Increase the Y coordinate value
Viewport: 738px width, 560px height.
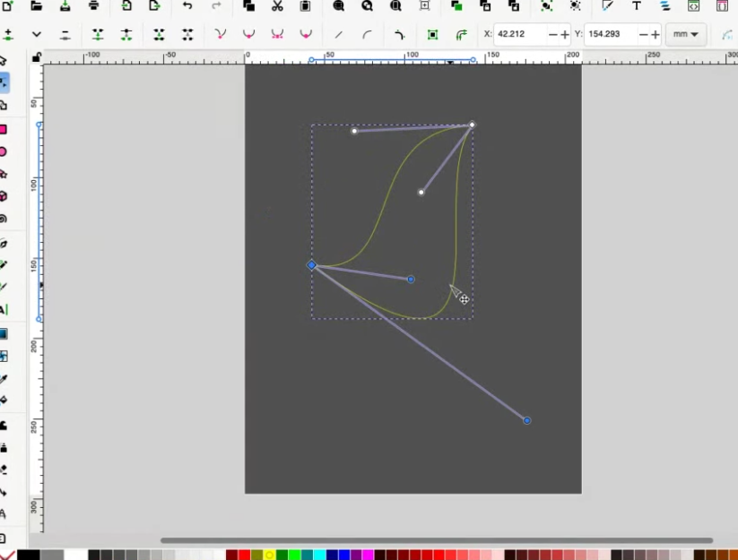656,34
